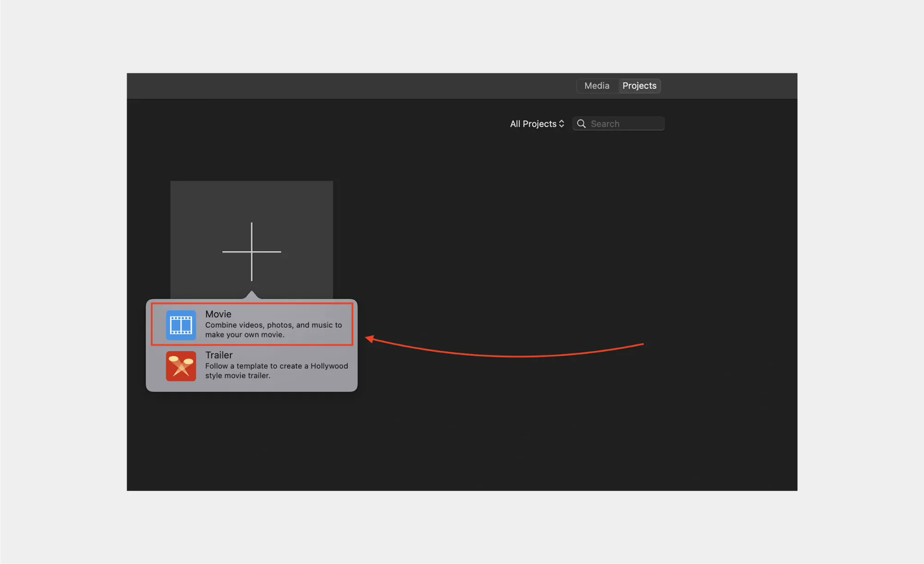Click the magnifying glass search icon
Viewport: 924px width, 564px height.
(581, 124)
